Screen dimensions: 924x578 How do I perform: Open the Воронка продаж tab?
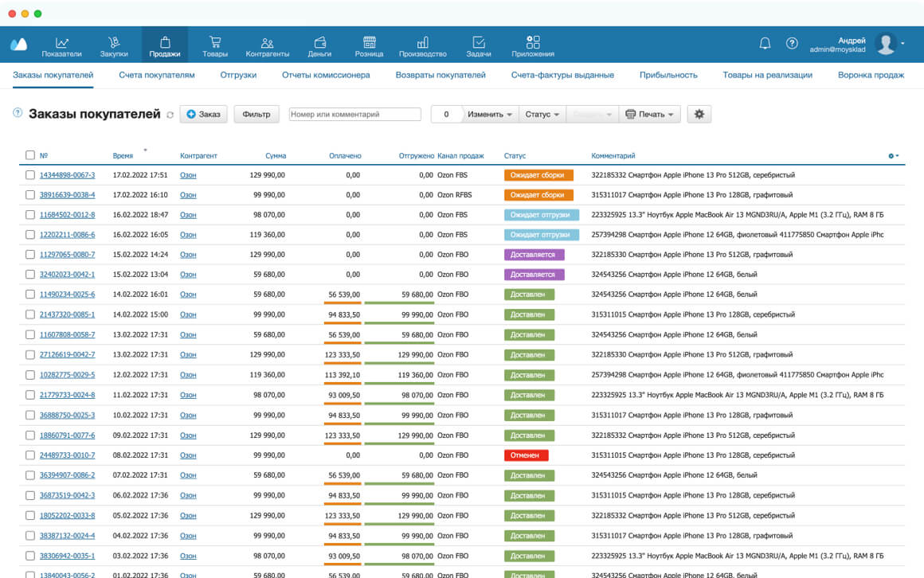point(871,75)
